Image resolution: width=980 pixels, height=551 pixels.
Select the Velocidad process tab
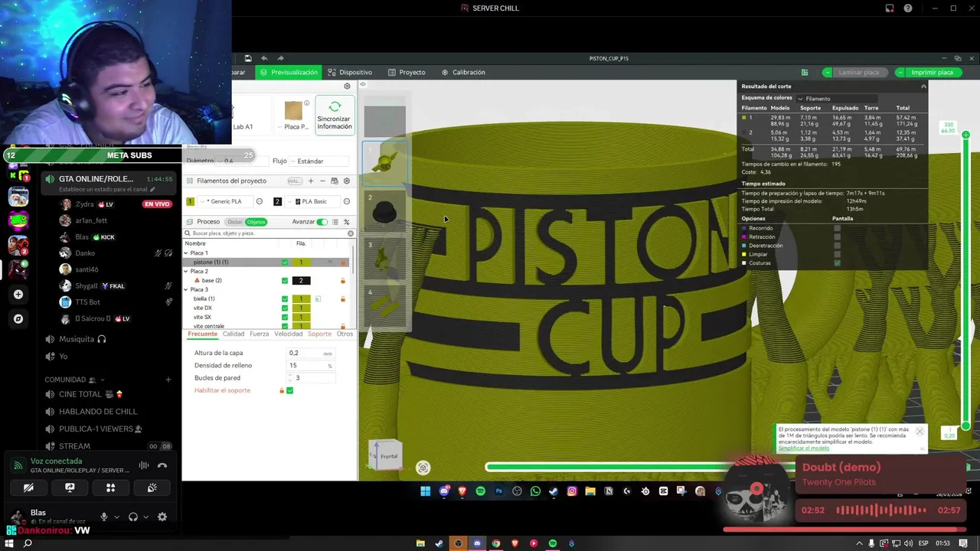pos(289,334)
